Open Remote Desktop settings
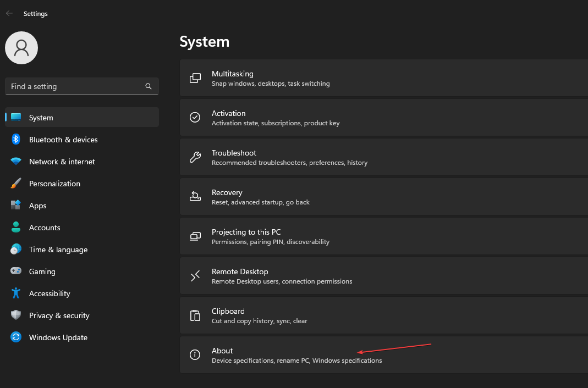The width and height of the screenshot is (588, 388). 383,276
